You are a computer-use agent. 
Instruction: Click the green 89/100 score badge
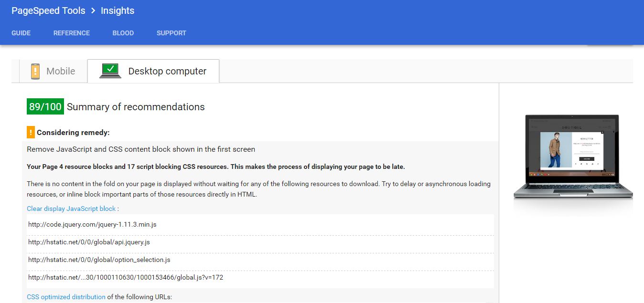point(45,107)
